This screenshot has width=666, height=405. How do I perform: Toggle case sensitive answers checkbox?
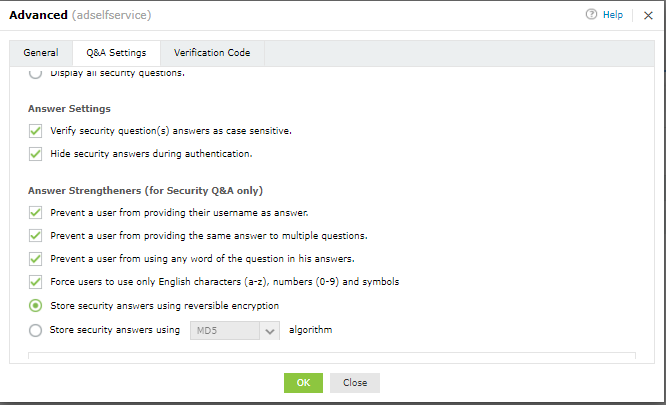click(x=36, y=131)
